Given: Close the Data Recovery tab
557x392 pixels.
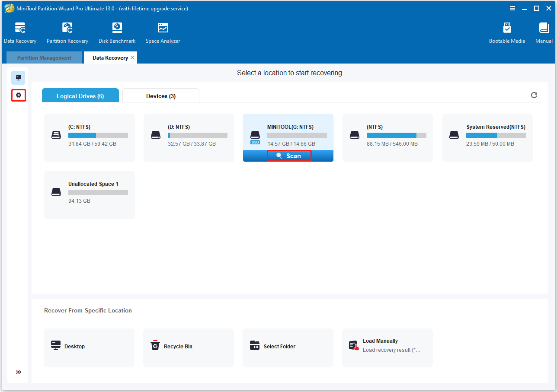Looking at the screenshot, I should (x=132, y=57).
